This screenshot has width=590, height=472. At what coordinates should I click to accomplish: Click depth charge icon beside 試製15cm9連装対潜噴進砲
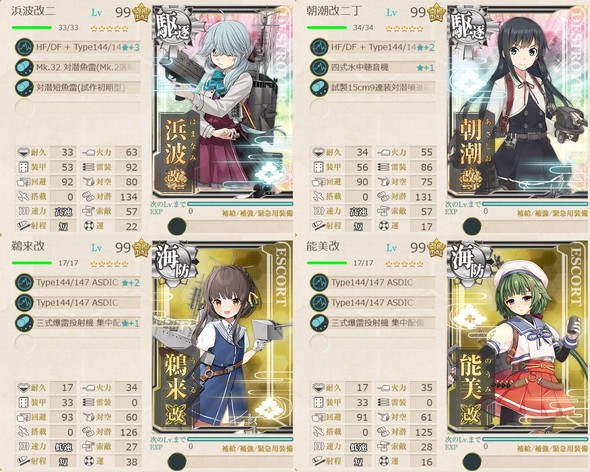coord(319,88)
